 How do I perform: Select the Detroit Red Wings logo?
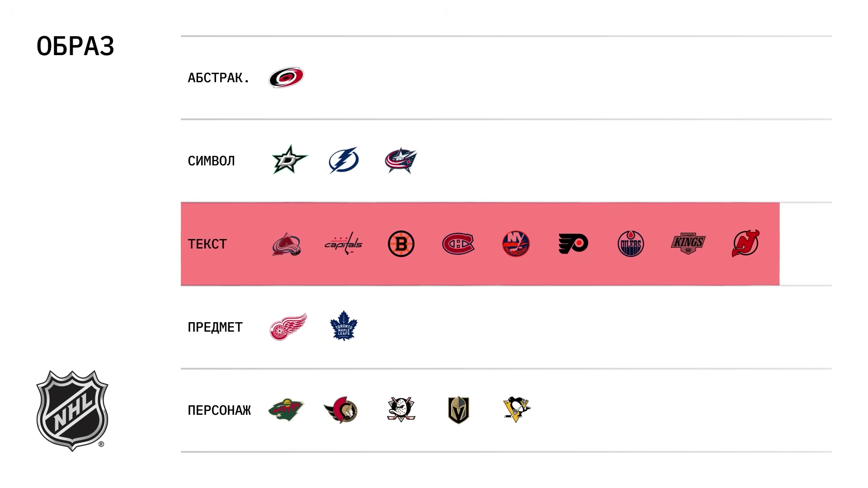(x=288, y=327)
